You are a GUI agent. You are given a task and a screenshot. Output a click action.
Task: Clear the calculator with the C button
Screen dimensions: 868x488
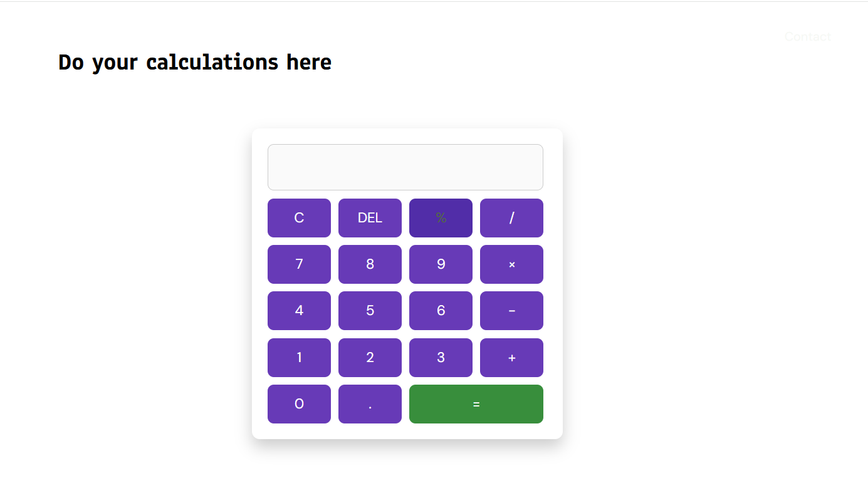299,217
